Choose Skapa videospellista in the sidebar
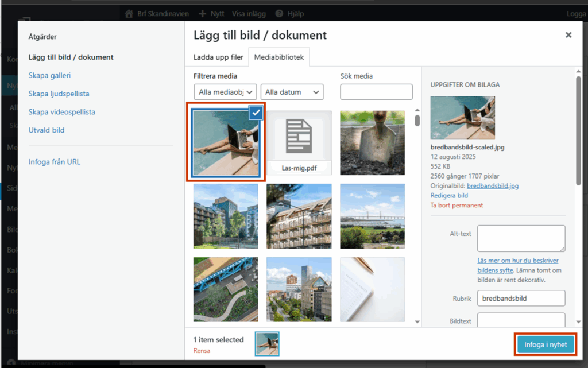 click(62, 112)
